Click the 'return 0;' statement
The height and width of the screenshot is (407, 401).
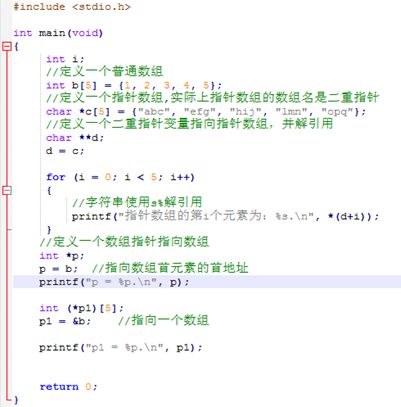pos(68,387)
